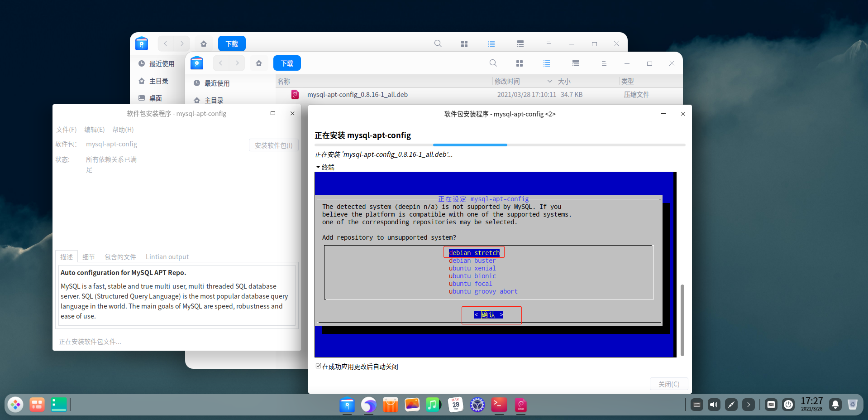Click the installer window vertical scrollbar
This screenshot has height=420, width=868.
coord(682,320)
